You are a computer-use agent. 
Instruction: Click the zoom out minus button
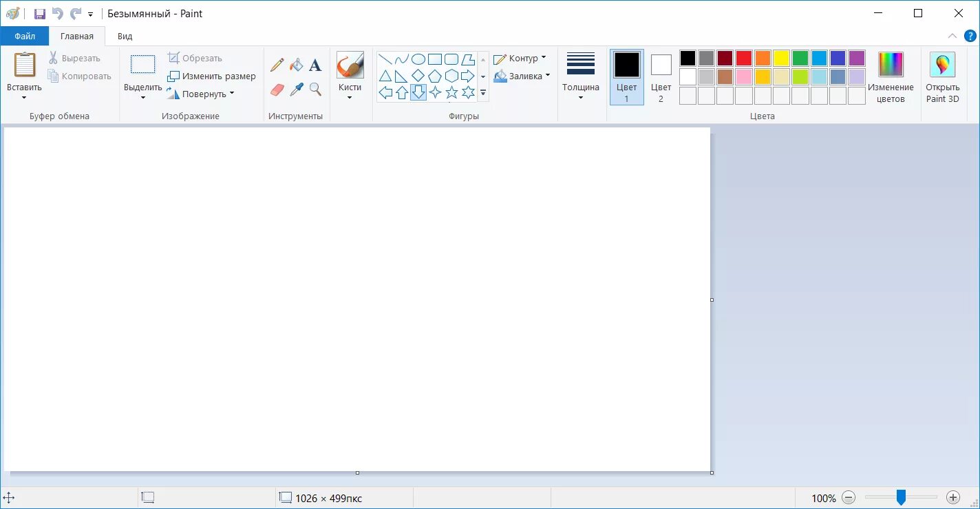click(849, 497)
